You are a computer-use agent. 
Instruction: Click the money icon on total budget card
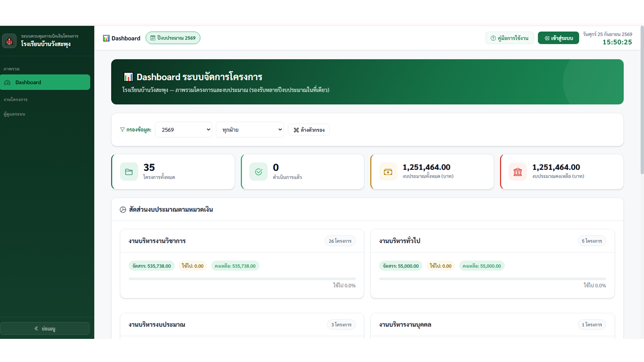point(388,172)
